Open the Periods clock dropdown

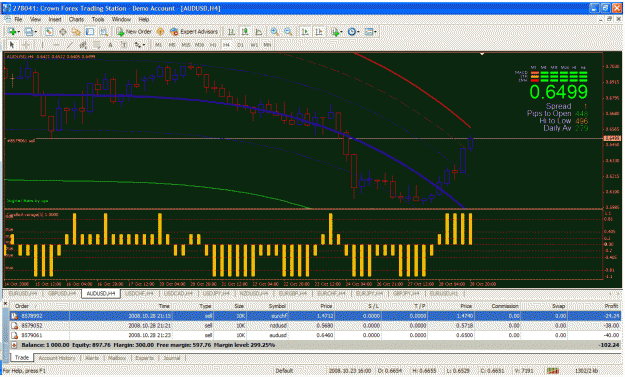point(353,32)
